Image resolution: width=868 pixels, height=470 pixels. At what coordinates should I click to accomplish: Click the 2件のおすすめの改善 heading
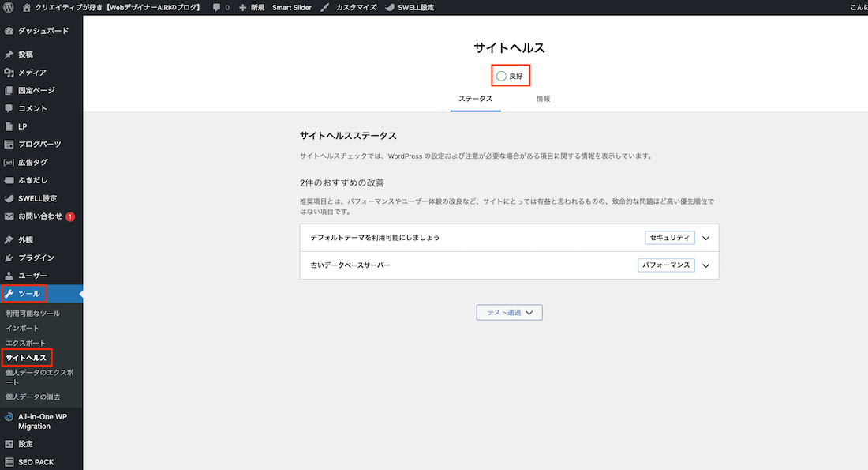[x=342, y=183]
